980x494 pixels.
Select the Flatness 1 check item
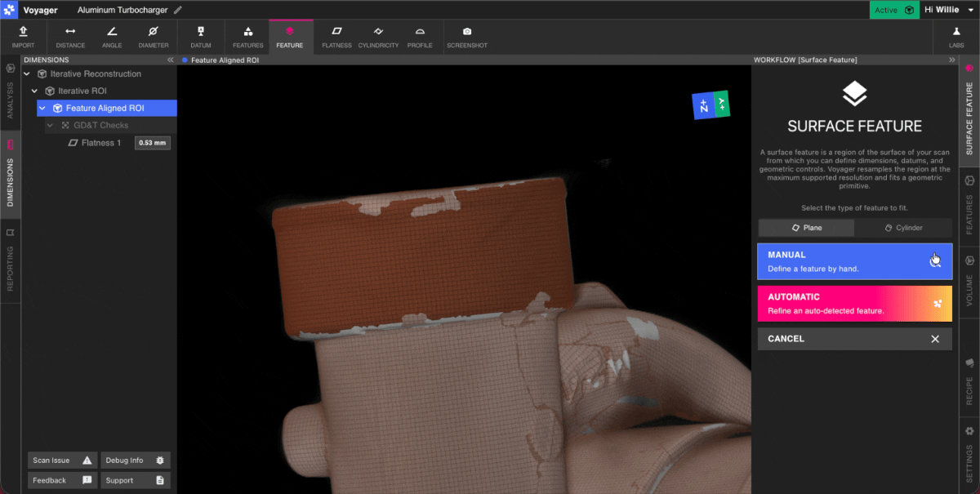[x=101, y=143]
